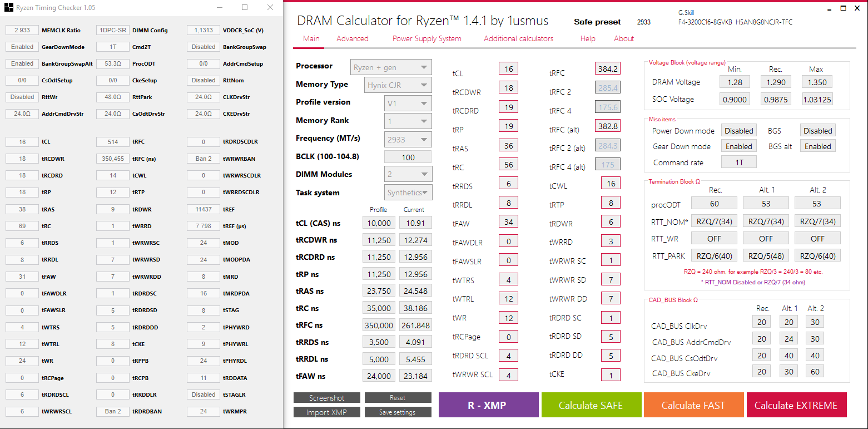
Task: Click SOC Voltage Max value 1.03125
Action: pyautogui.click(x=817, y=100)
